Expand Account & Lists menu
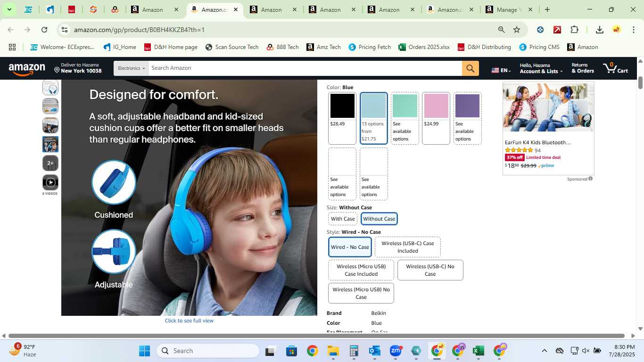This screenshot has width=644, height=362. click(541, 68)
